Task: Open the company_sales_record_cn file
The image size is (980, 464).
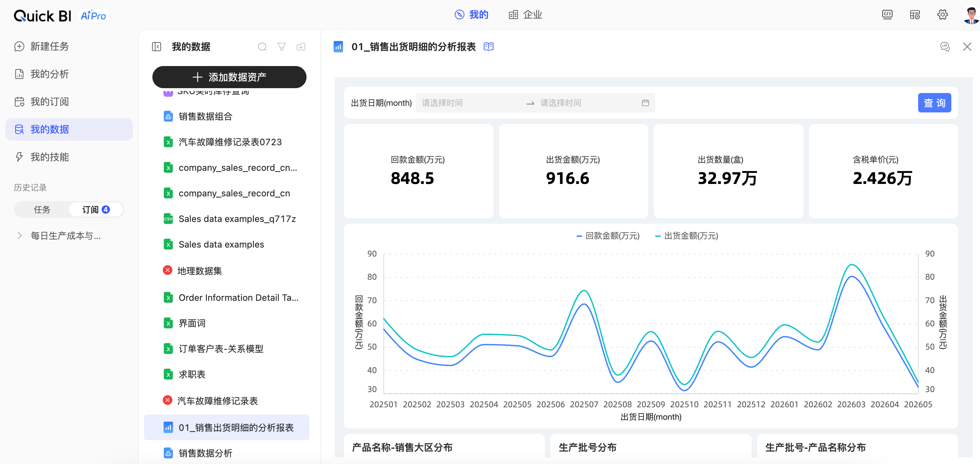Action: pyautogui.click(x=227, y=193)
